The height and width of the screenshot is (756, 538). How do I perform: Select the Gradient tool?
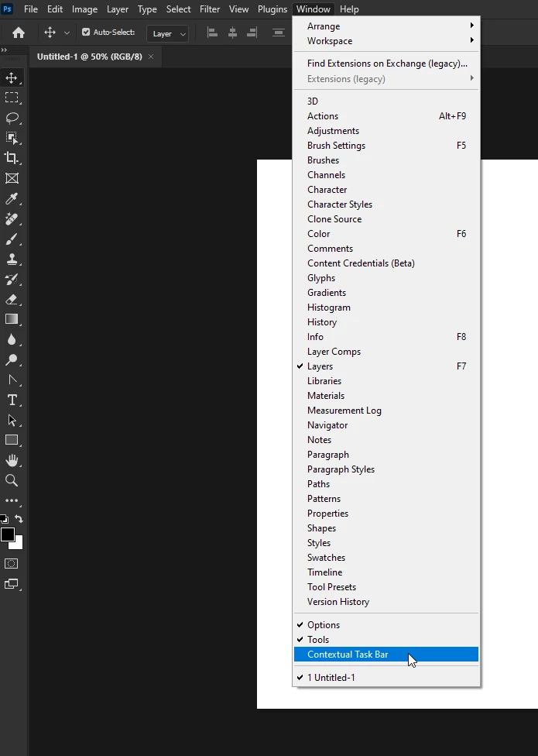point(12,319)
